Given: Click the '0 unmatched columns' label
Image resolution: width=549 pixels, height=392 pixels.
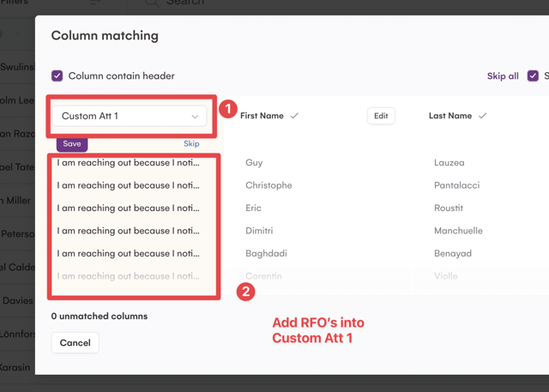Looking at the screenshot, I should click(x=100, y=316).
